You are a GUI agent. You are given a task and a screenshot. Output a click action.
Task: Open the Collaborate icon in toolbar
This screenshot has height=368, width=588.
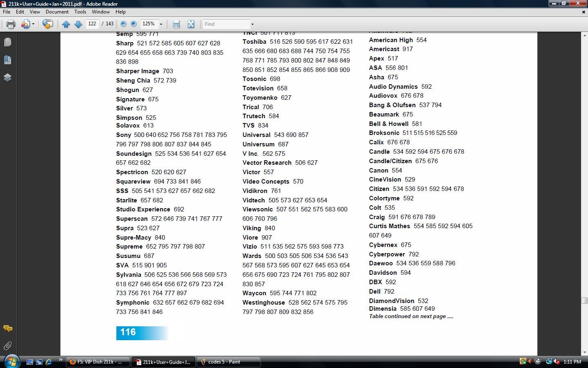click(x=25, y=24)
